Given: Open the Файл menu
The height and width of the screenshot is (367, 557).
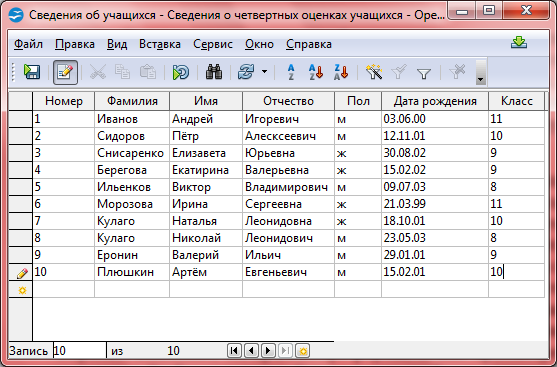Looking at the screenshot, I should pyautogui.click(x=28, y=44).
